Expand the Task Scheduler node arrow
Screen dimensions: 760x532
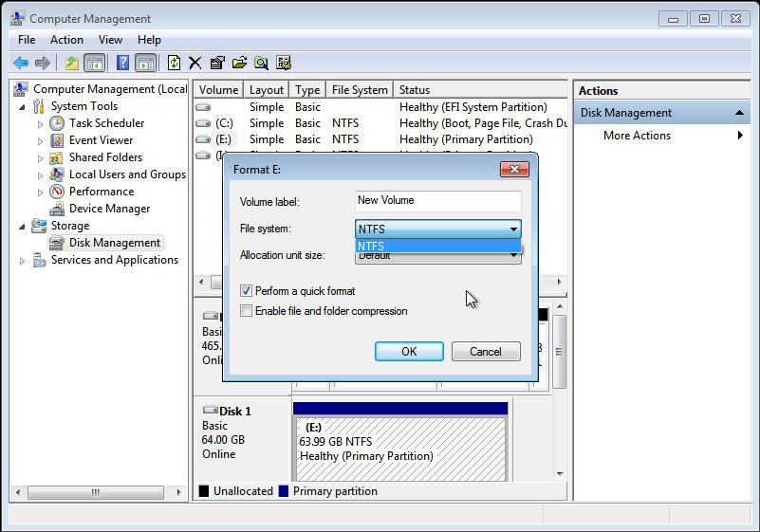40,124
